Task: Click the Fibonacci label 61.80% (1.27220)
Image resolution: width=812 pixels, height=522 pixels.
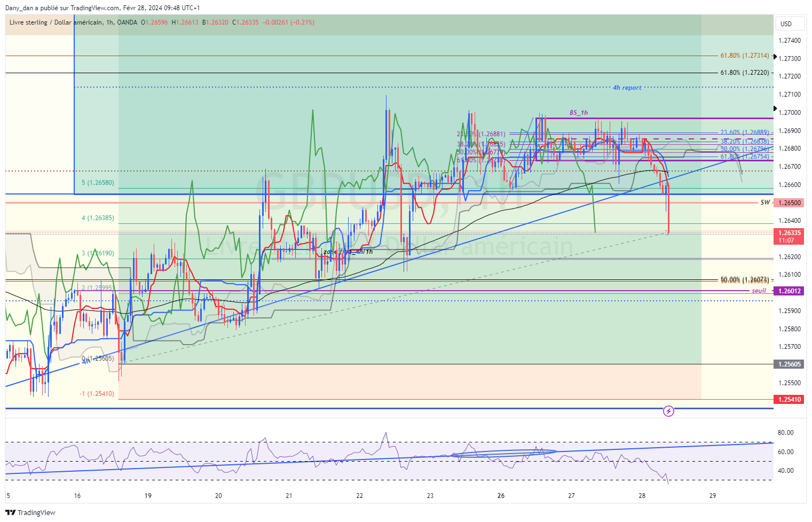Action: click(x=745, y=73)
